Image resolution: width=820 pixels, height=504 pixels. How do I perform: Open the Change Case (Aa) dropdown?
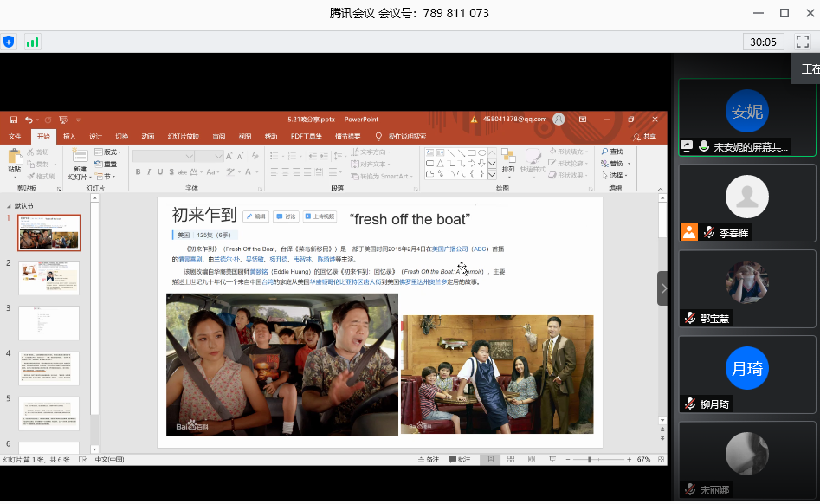(212, 172)
